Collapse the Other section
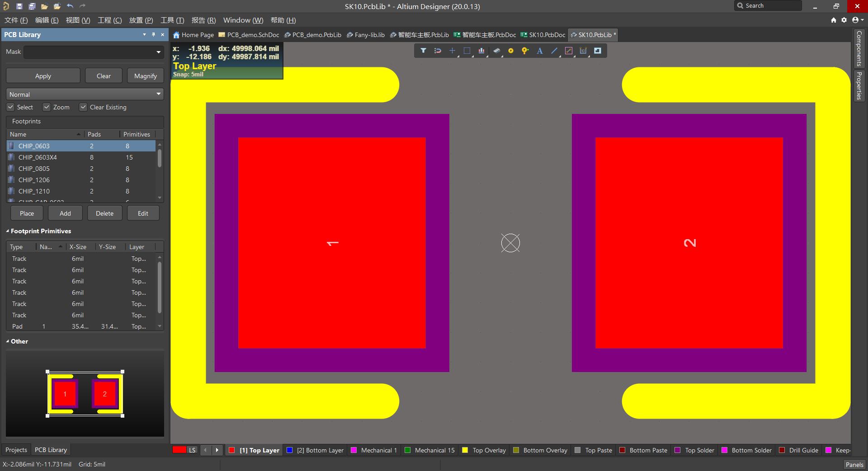 pos(8,341)
